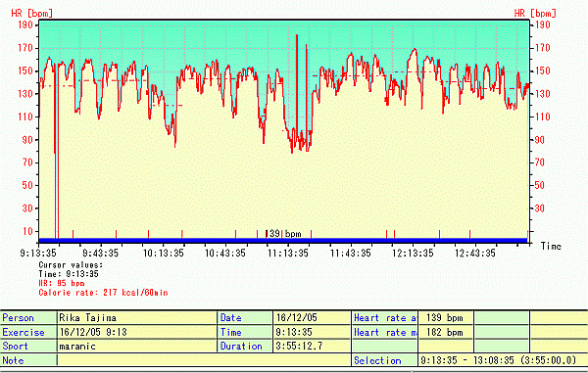
Task: Click the 'Cursor values:' heading
Action: [71, 264]
